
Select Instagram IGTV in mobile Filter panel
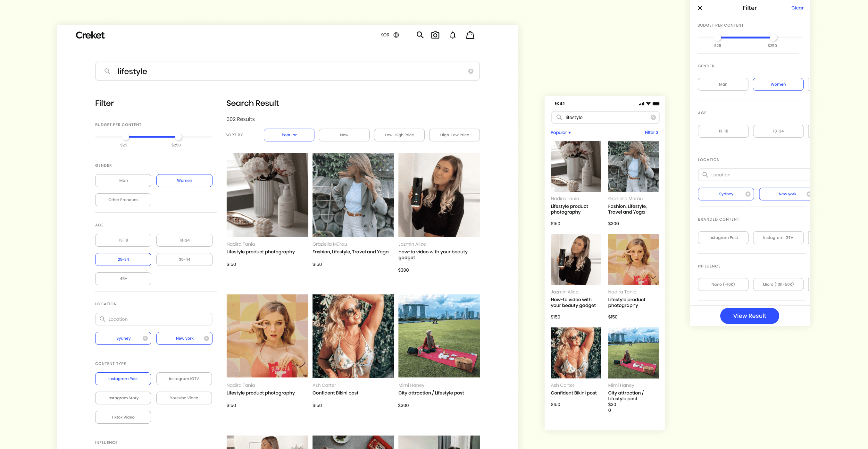[778, 238]
